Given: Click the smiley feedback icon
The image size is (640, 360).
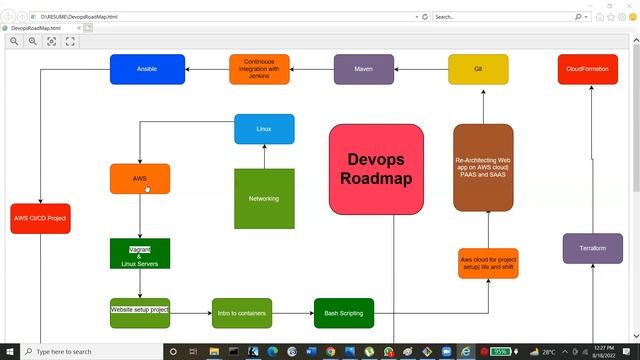Looking at the screenshot, I should coord(633,17).
